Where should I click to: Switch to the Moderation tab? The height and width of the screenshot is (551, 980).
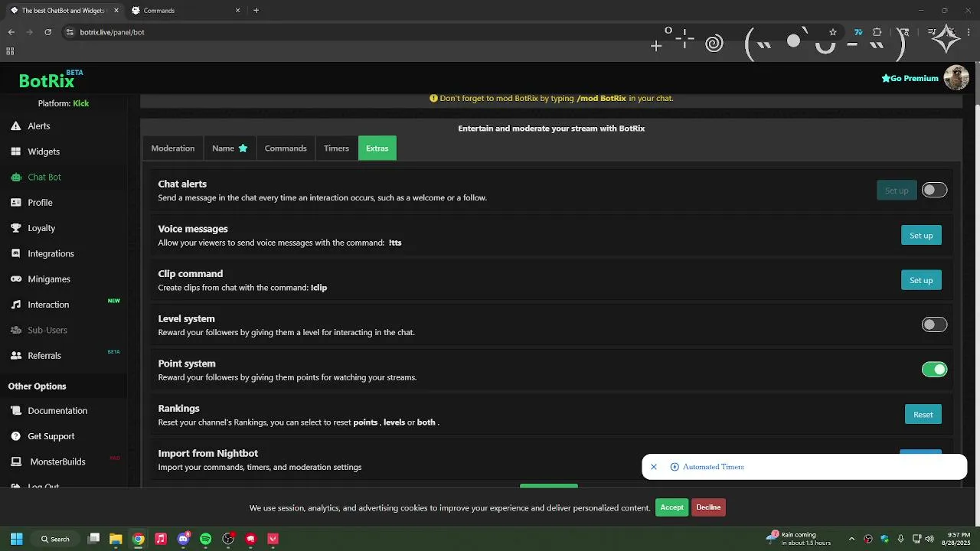pos(173,148)
